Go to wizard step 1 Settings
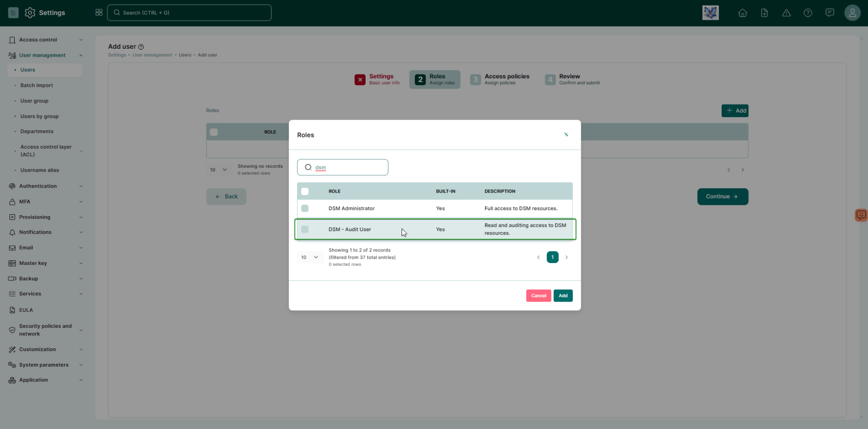The image size is (868, 429). 377,79
